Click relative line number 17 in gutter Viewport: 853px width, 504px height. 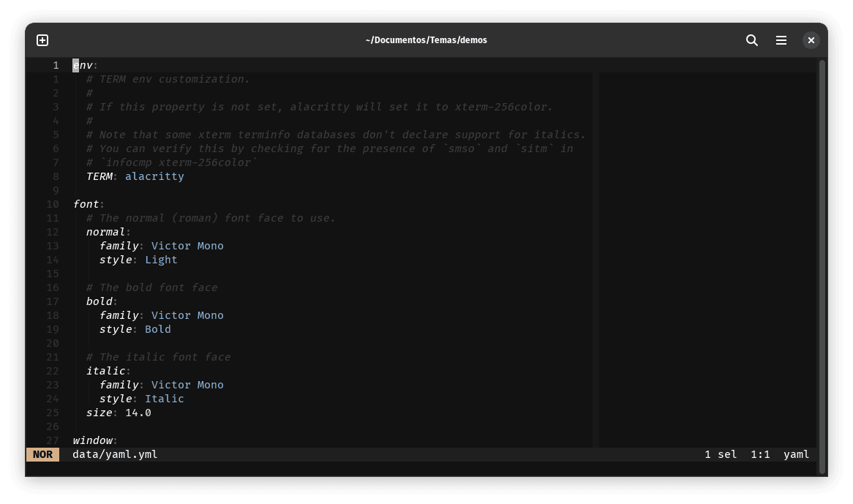coord(52,302)
